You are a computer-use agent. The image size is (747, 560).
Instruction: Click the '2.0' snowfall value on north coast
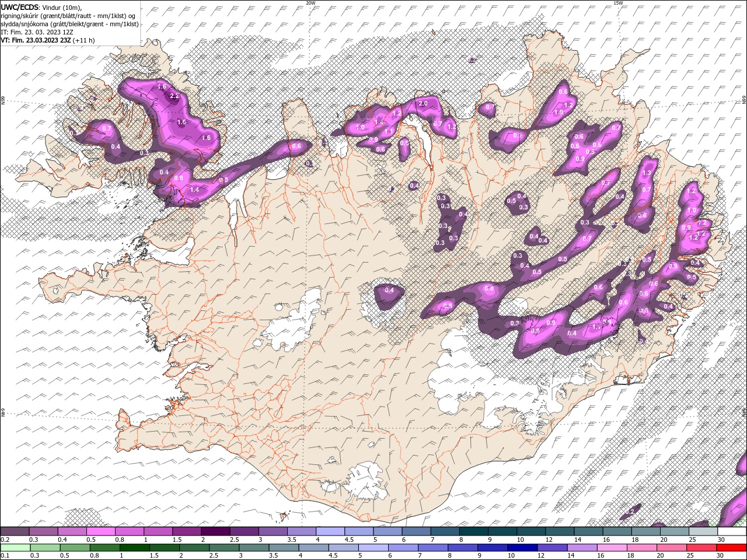click(423, 103)
